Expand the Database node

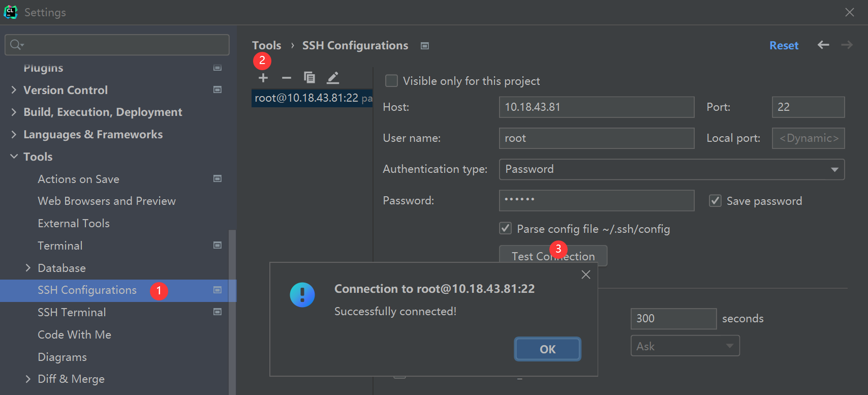coord(28,267)
